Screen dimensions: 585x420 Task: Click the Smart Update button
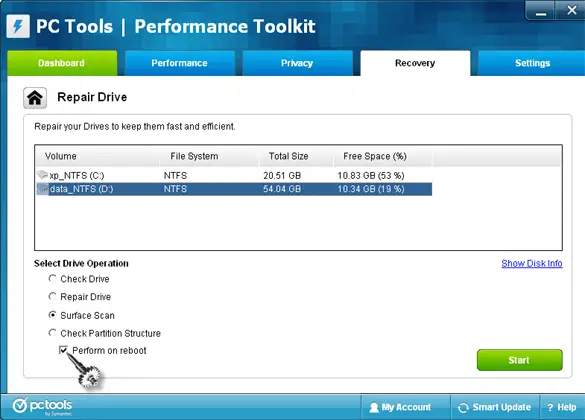coord(495,407)
